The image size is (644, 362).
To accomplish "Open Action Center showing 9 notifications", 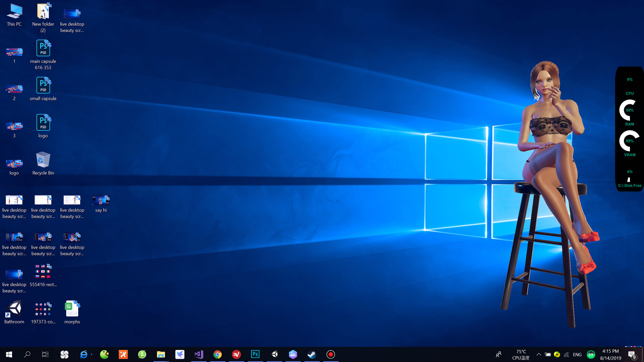I will coord(633,354).
